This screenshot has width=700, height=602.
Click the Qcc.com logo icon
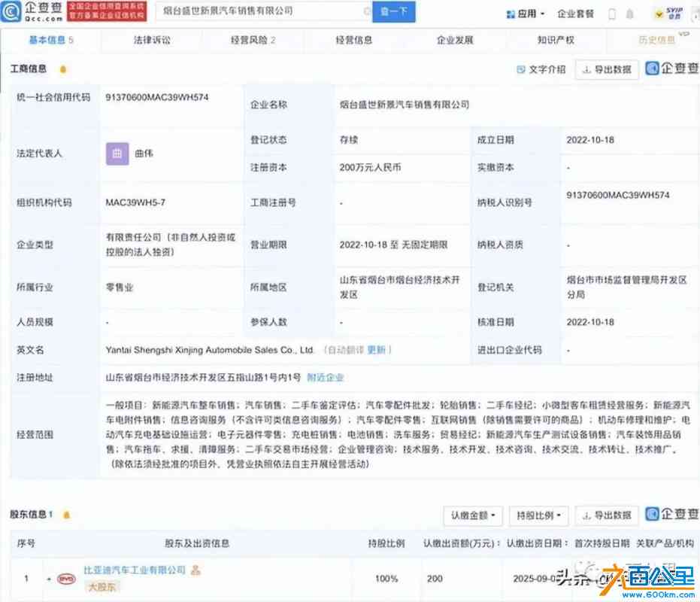tap(11, 11)
